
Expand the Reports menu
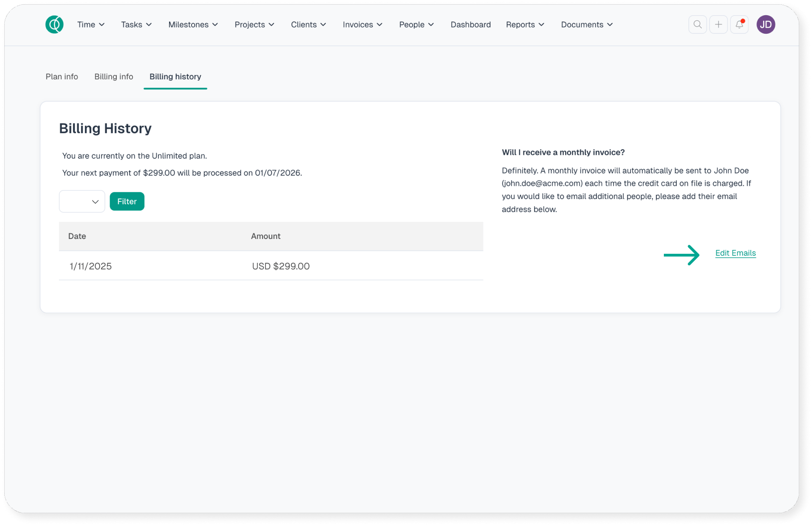(x=525, y=25)
